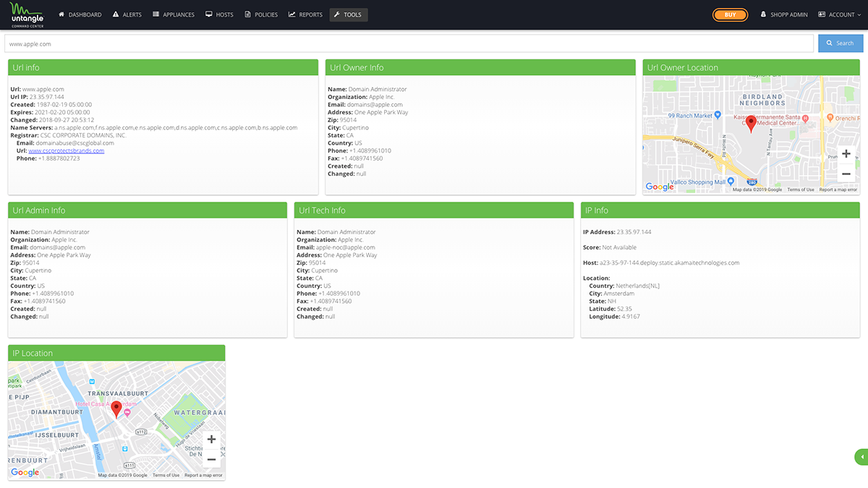
Task: Click the Url Owner Location panel header
Action: tap(752, 67)
